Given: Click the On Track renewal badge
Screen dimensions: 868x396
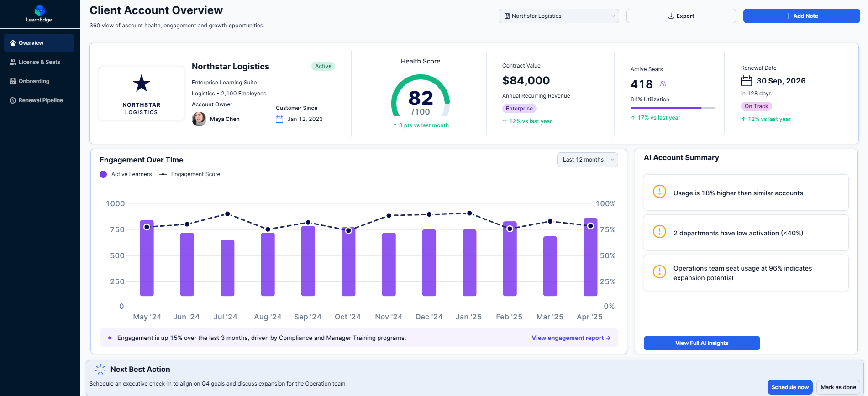Looking at the screenshot, I should pyautogui.click(x=756, y=106).
